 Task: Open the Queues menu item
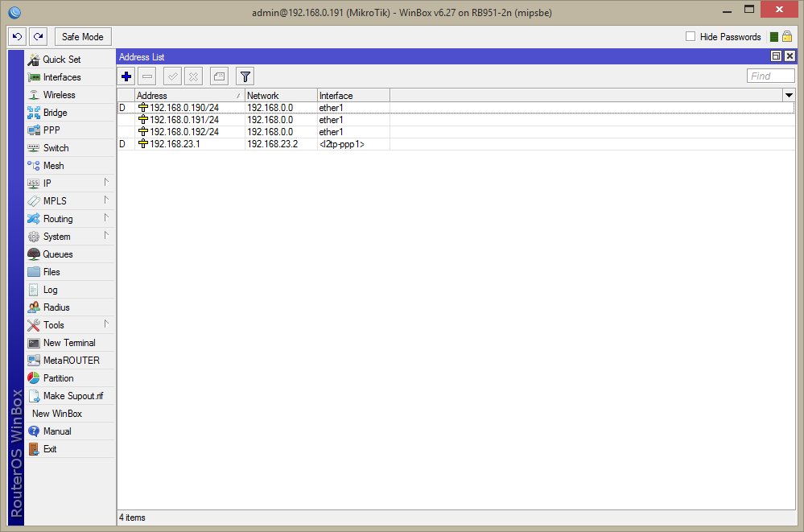click(70, 254)
